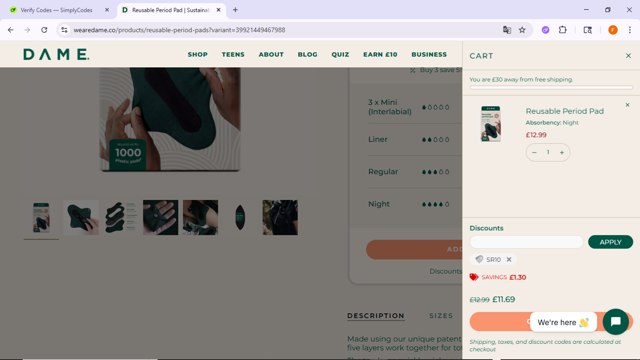The image size is (640, 360).
Task: Open the QUIZ menu item
Action: (340, 54)
